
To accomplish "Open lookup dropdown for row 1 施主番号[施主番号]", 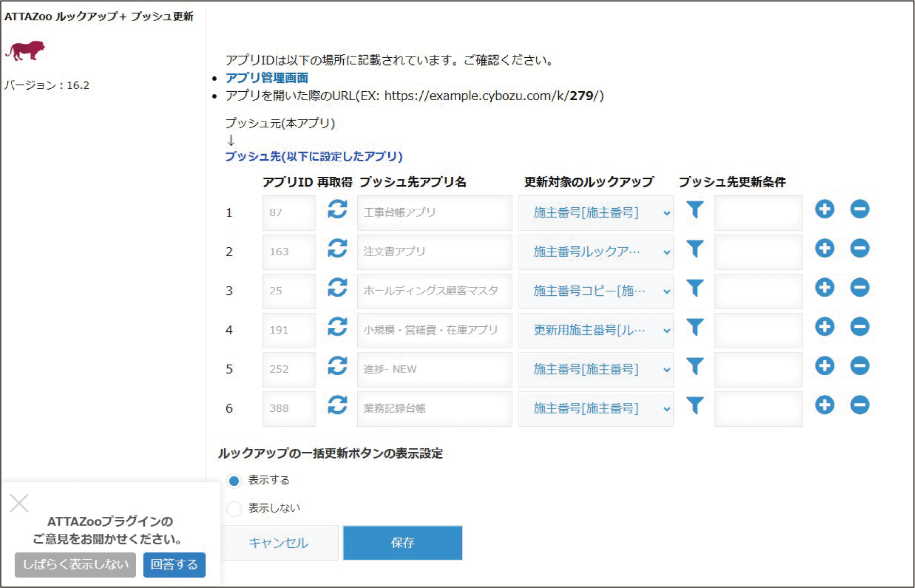I will [596, 213].
